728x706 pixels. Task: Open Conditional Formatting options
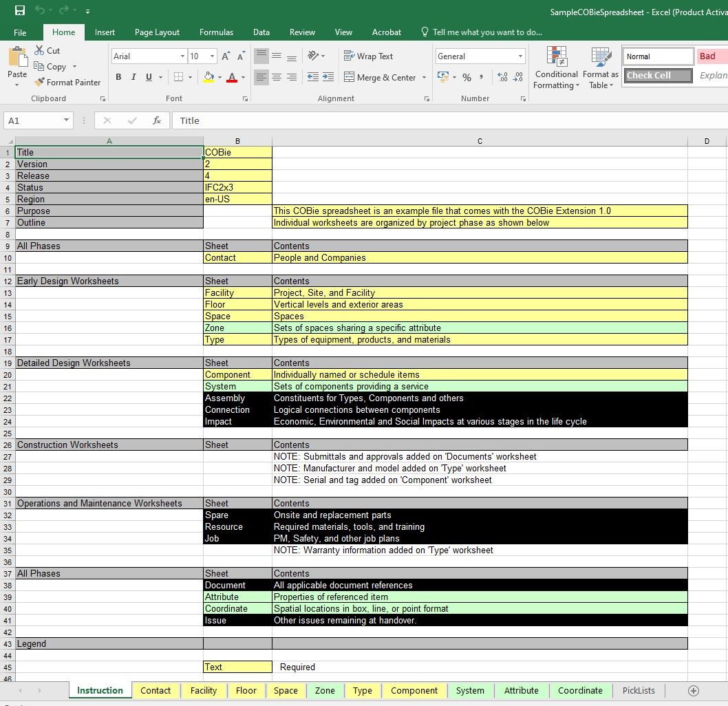pos(556,67)
